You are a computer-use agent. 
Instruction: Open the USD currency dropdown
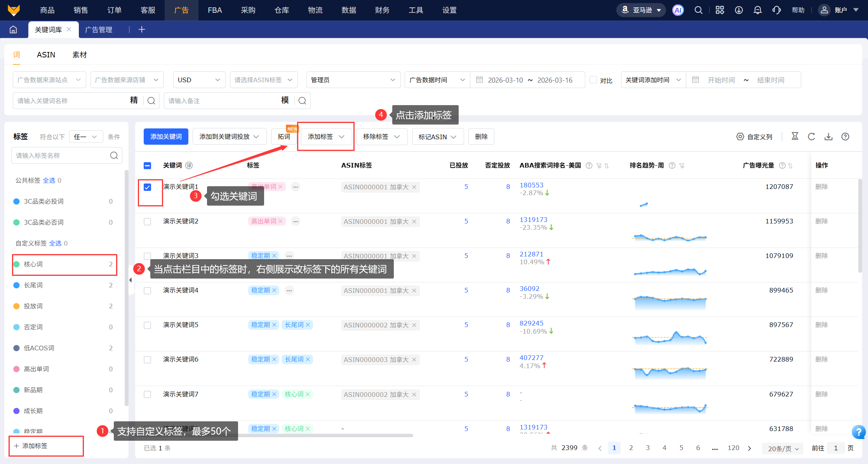click(199, 80)
